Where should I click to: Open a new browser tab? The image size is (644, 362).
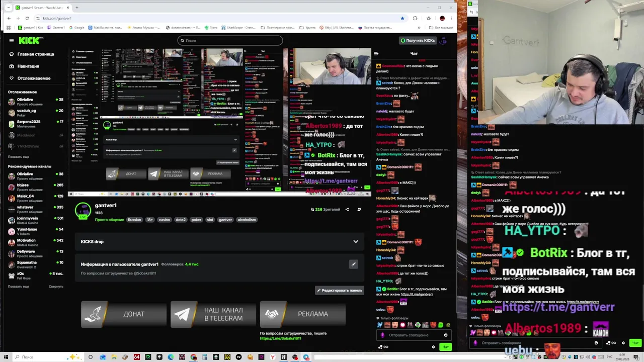coord(77,8)
